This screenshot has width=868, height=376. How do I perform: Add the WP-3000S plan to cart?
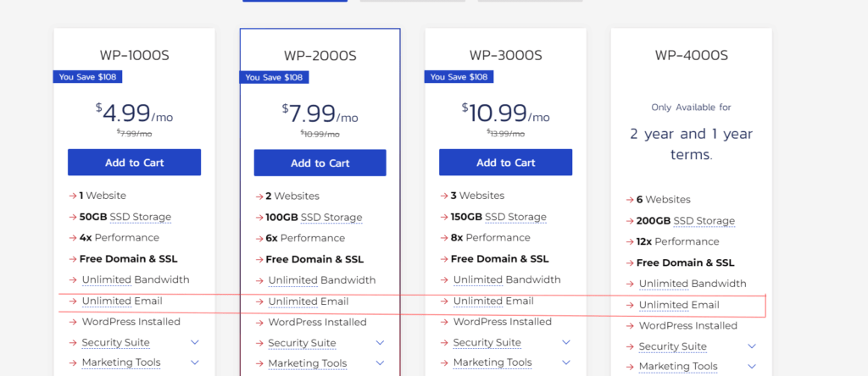(505, 163)
